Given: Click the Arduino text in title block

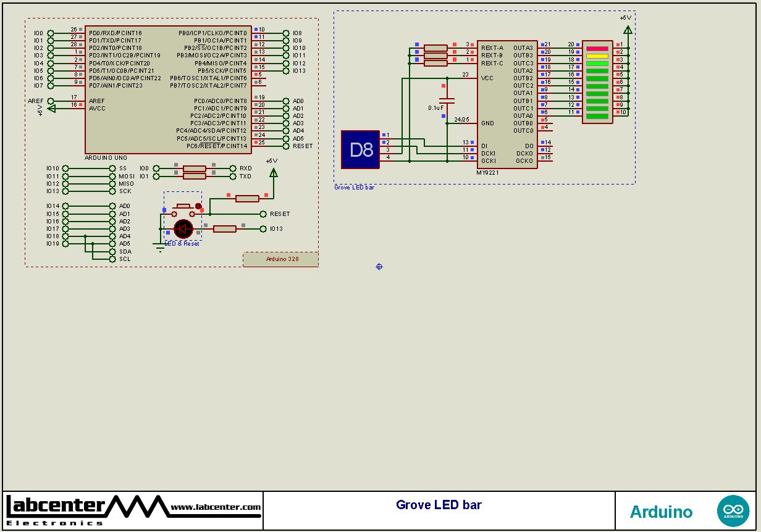Looking at the screenshot, I should tap(661, 512).
